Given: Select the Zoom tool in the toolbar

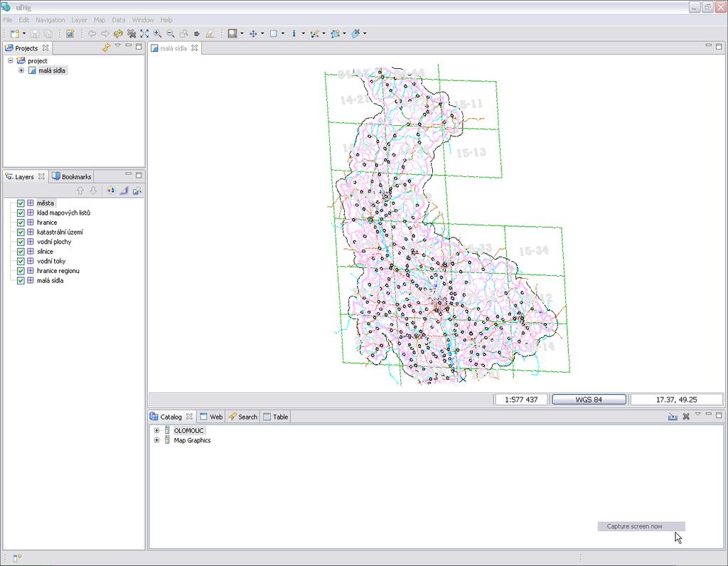Looking at the screenshot, I should (232, 33).
